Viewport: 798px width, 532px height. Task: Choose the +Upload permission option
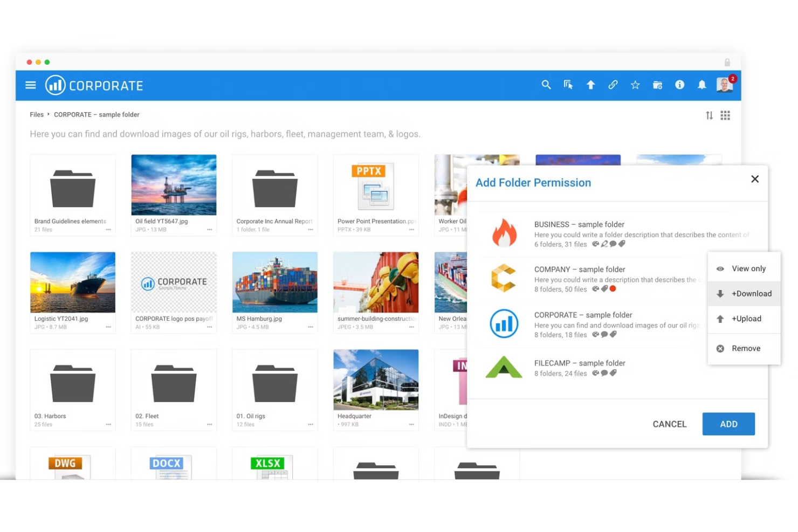[x=744, y=319]
